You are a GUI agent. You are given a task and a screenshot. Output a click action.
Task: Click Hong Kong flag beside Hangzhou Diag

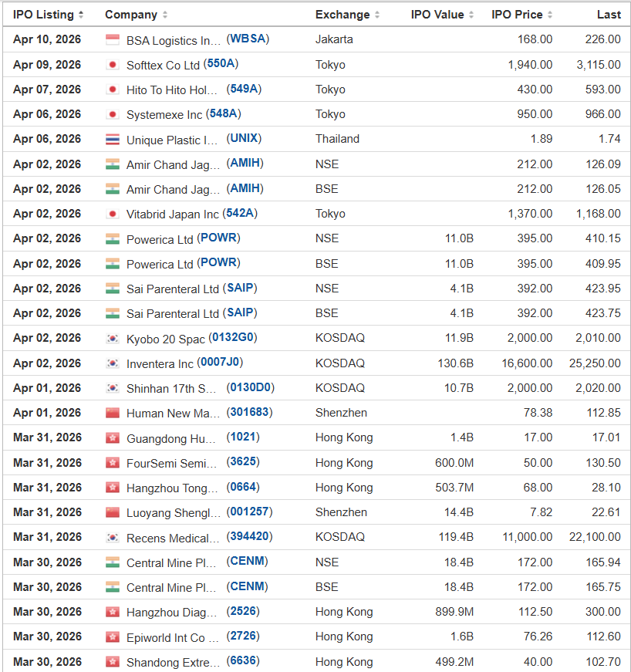[112, 612]
